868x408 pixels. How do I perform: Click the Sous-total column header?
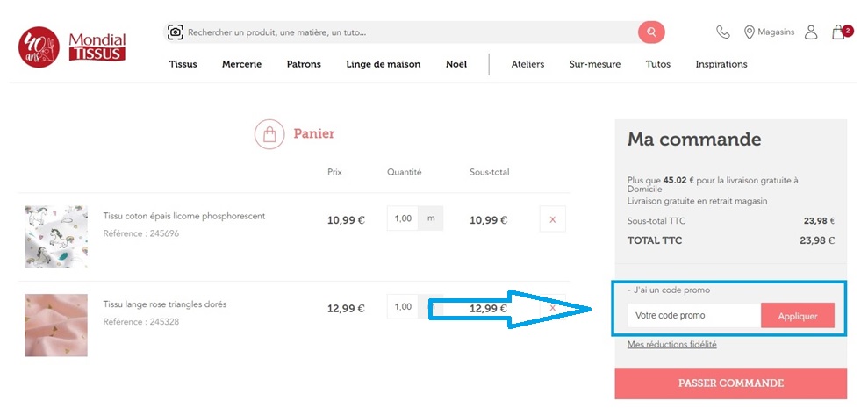490,172
